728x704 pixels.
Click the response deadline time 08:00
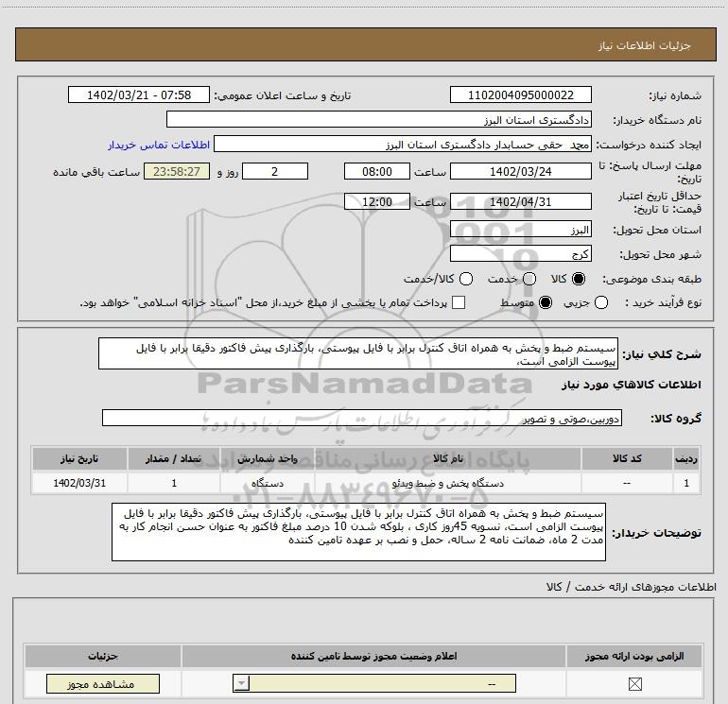click(x=377, y=172)
